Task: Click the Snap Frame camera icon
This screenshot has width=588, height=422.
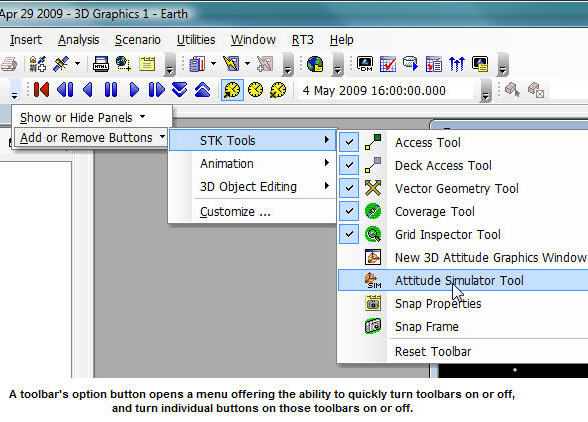Action: tap(373, 326)
